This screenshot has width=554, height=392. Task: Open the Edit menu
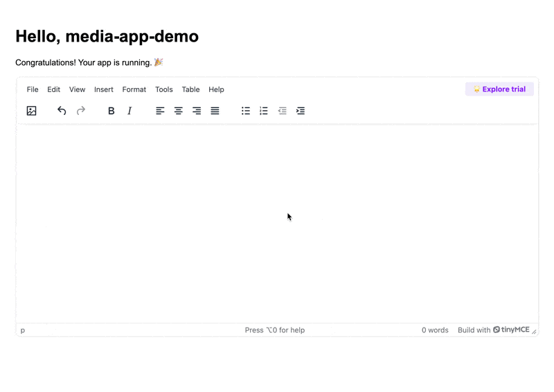coord(54,89)
